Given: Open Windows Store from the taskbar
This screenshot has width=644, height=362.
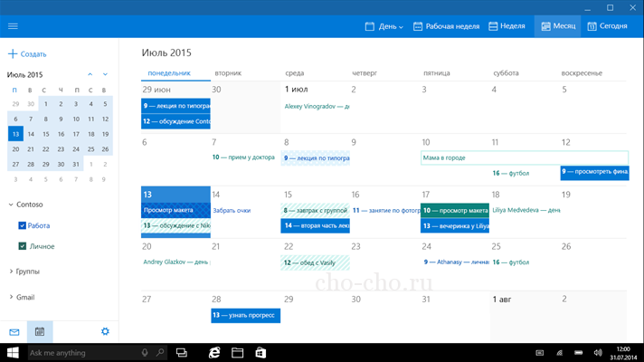Looking at the screenshot, I should [260, 352].
